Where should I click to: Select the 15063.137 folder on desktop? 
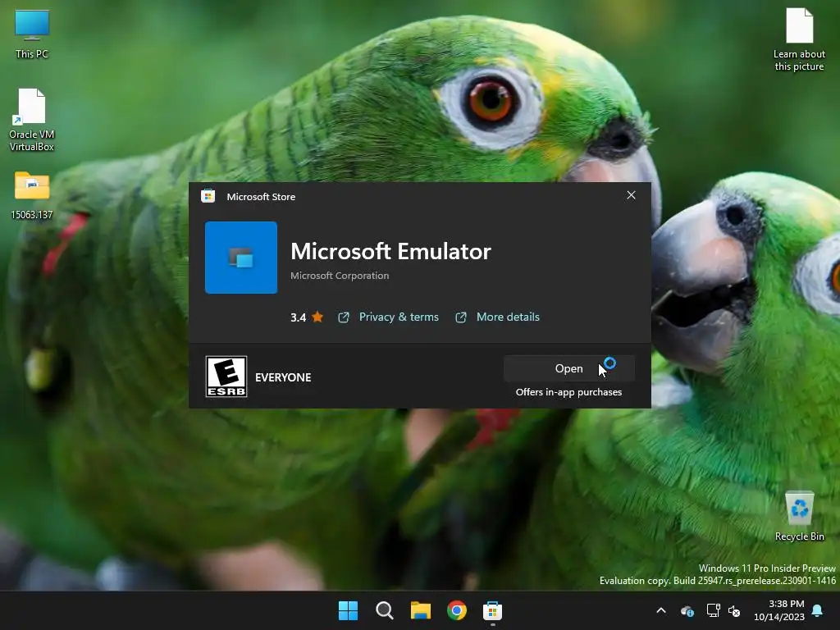click(32, 195)
